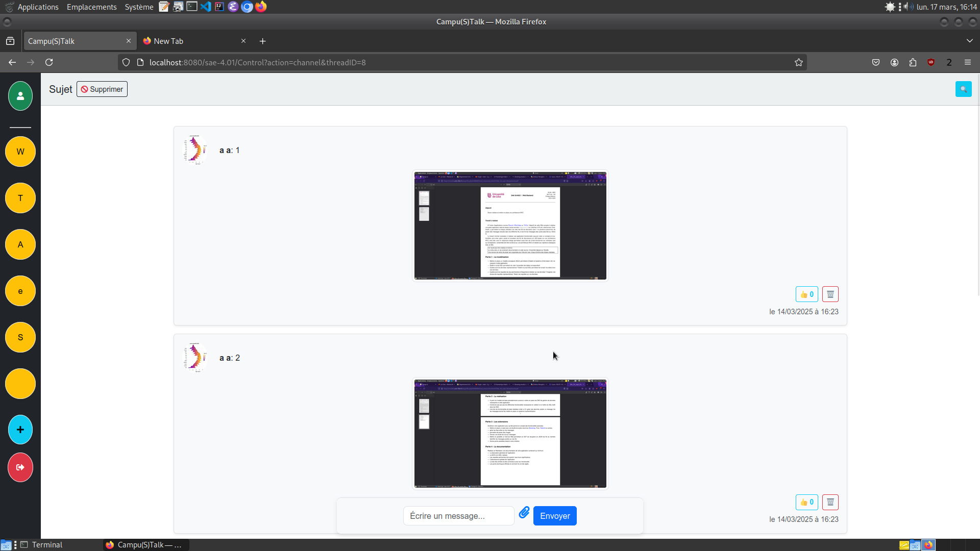Click the blue plus add-channel button
Screen dimensions: 980x551
(x=20, y=430)
